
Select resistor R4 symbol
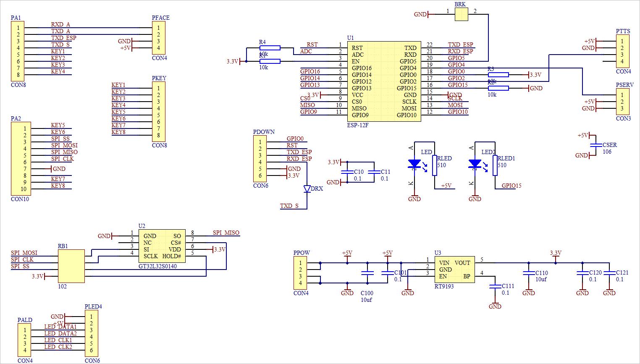[270, 48]
